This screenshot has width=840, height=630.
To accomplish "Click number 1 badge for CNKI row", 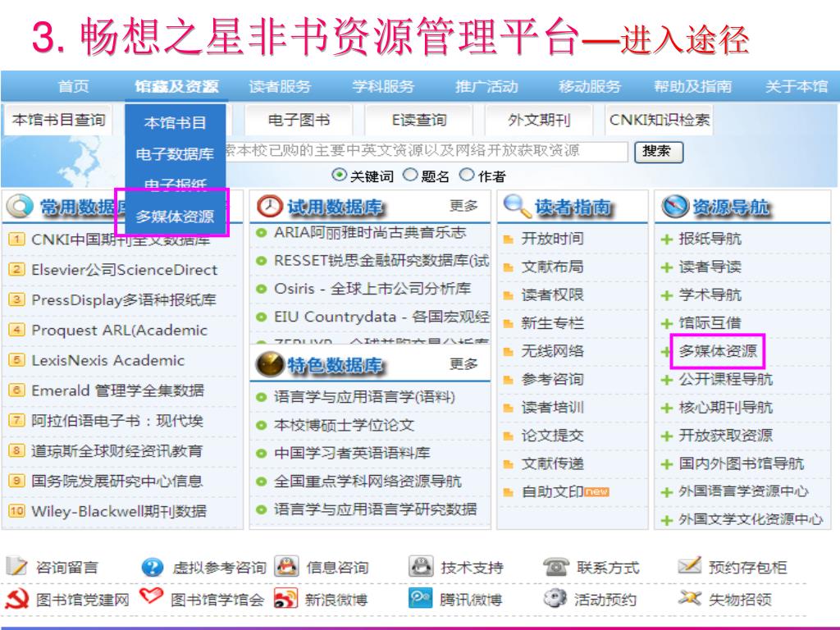I will (x=16, y=239).
